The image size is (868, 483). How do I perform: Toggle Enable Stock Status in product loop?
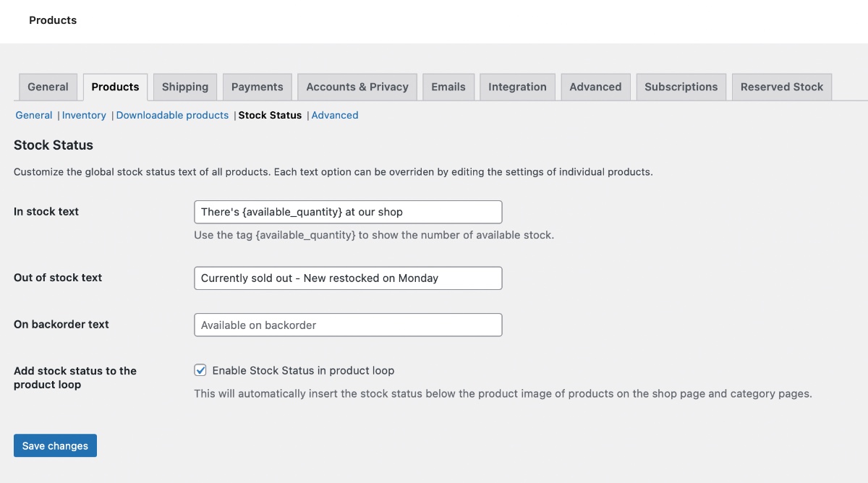200,370
